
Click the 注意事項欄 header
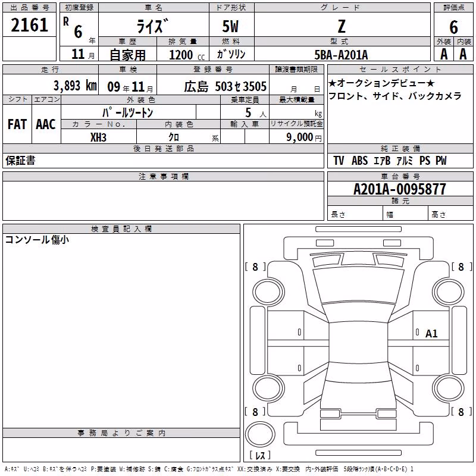164,176
